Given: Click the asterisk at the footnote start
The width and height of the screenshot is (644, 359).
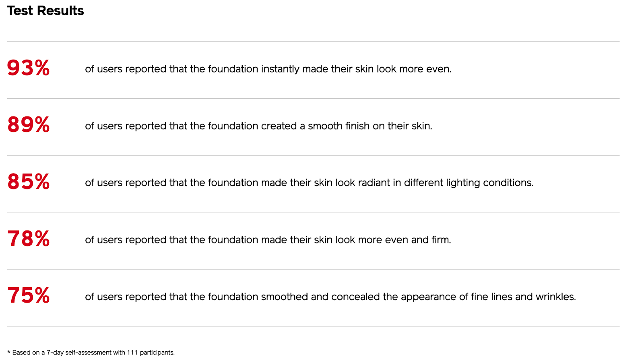Looking at the screenshot, I should [x=9, y=352].
